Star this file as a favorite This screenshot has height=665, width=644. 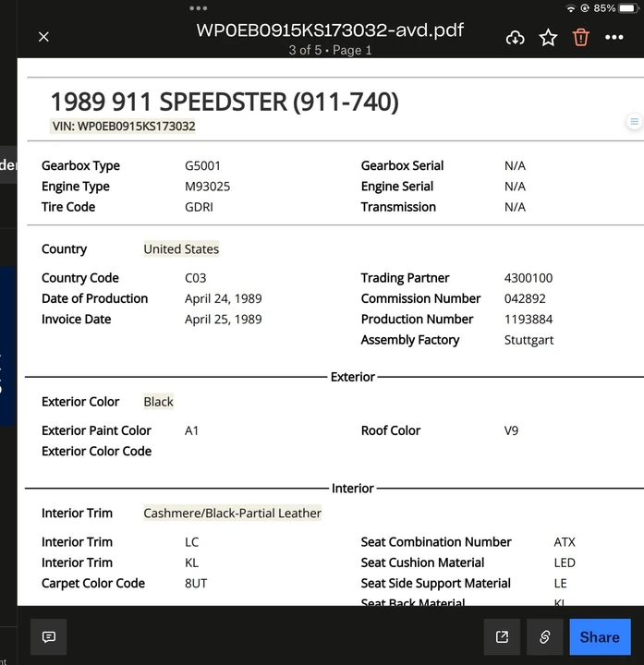click(x=548, y=38)
